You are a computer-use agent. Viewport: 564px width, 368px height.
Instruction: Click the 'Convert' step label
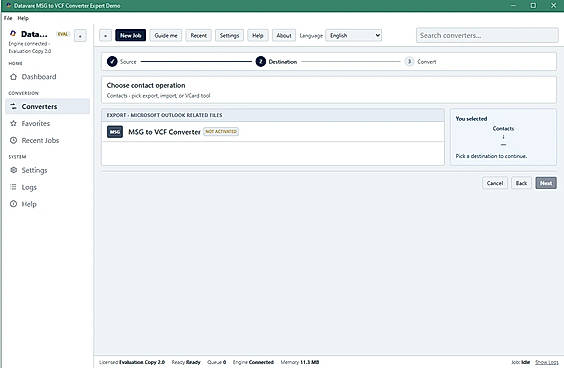click(427, 62)
